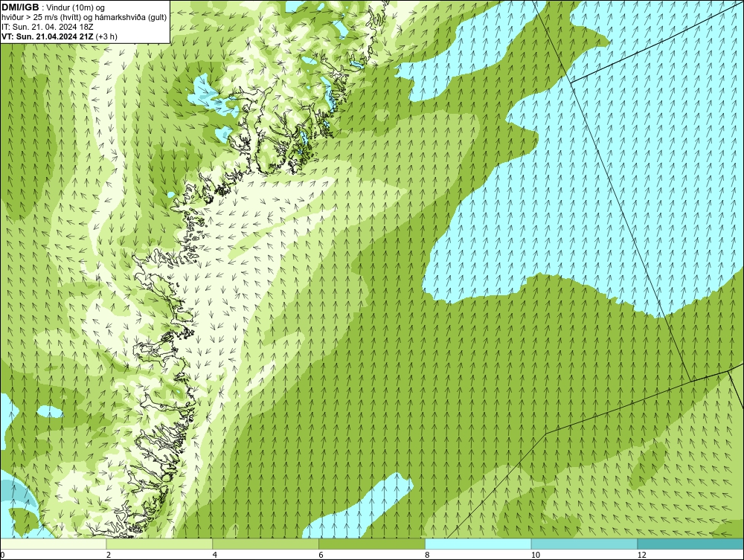The height and width of the screenshot is (560, 744).
Task: Click the 'IT: Sun. 21. 04. 2024 18Z' line
Action: [48, 27]
